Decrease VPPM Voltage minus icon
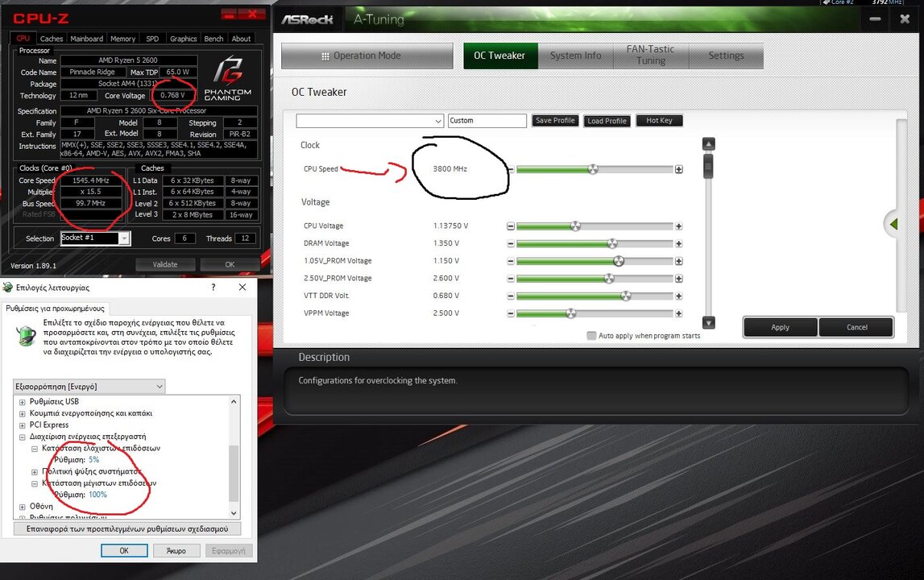 [511, 313]
